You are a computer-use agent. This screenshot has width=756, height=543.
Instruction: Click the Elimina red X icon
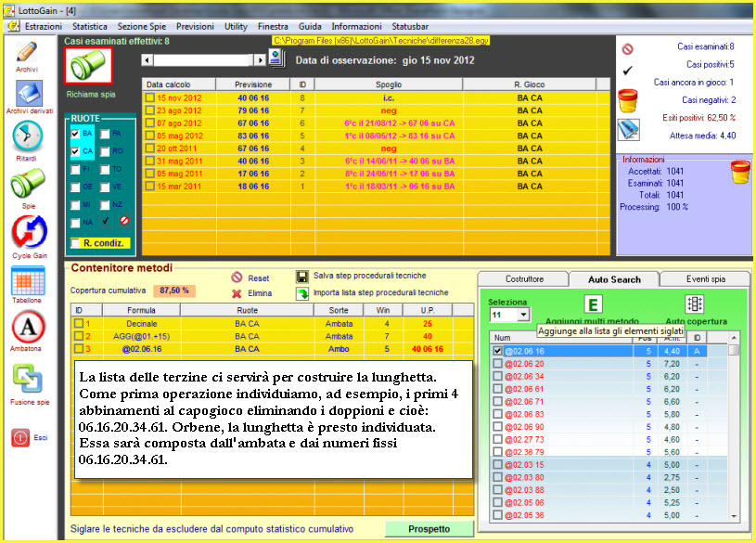(237, 293)
